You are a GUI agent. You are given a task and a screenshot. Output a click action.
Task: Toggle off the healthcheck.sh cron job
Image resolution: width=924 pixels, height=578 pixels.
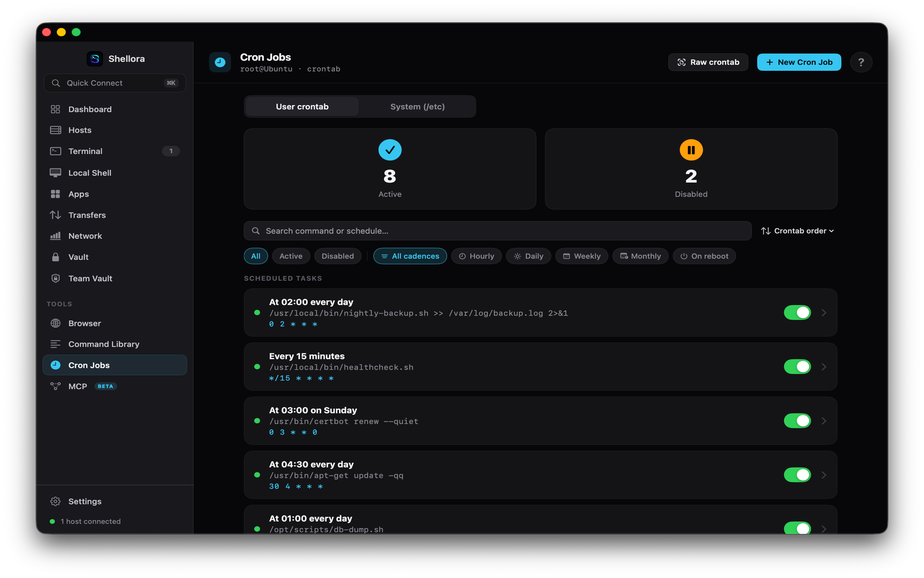point(797,367)
